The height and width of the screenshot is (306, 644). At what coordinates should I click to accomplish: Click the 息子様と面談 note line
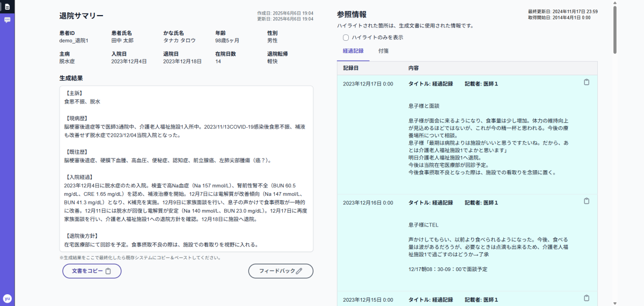tap(424, 106)
